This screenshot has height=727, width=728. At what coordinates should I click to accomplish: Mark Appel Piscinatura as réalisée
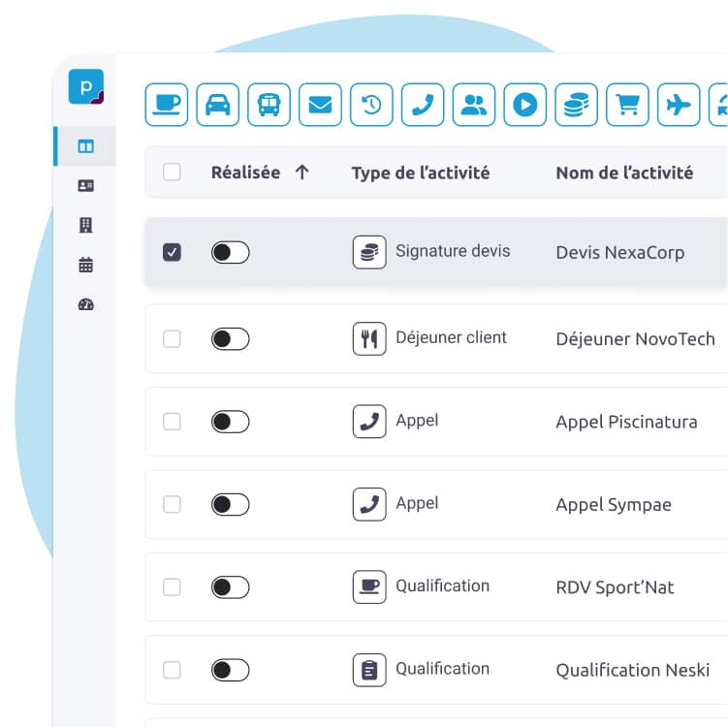tap(231, 422)
